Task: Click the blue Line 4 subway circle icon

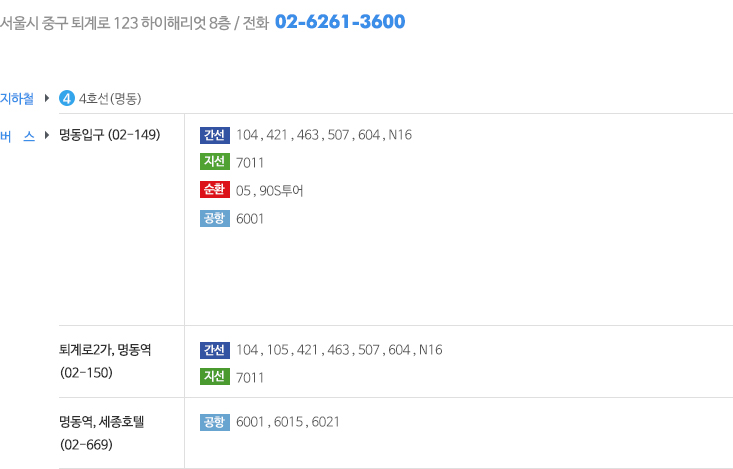Action: (x=67, y=98)
